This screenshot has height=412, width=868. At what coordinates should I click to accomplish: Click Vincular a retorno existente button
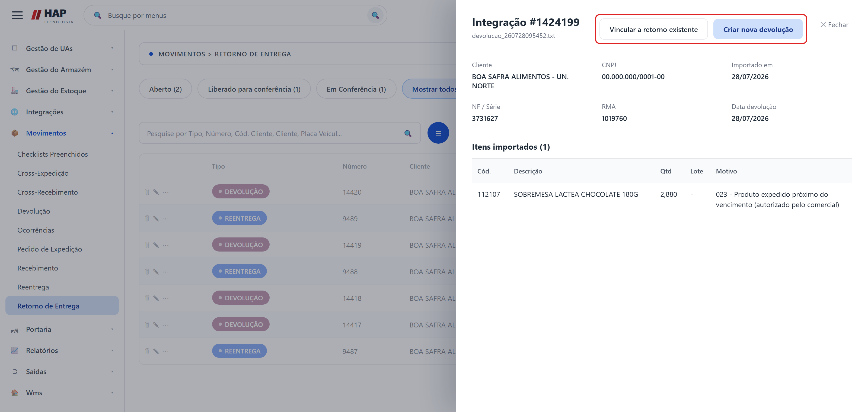(x=653, y=29)
